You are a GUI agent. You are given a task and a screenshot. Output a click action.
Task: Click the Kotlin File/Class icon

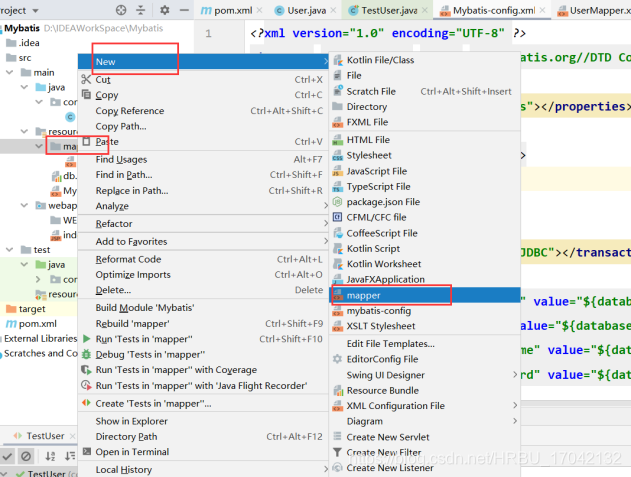[338, 60]
